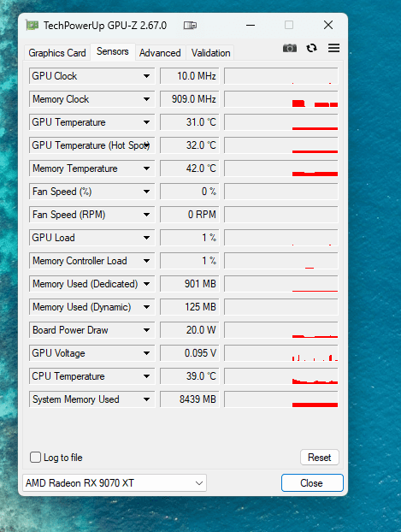The image size is (401, 532).
Task: Click the Memory Used value 901 MB
Action: [x=190, y=284]
